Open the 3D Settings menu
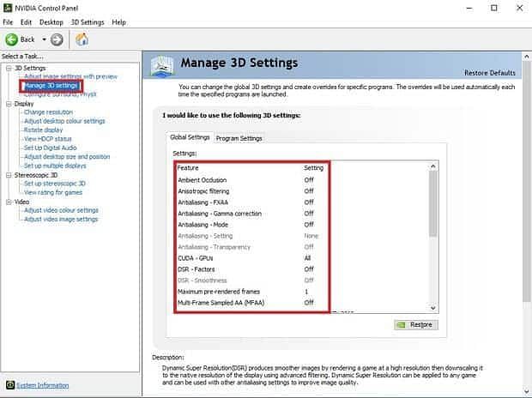This screenshot has width=532, height=398. tap(88, 22)
